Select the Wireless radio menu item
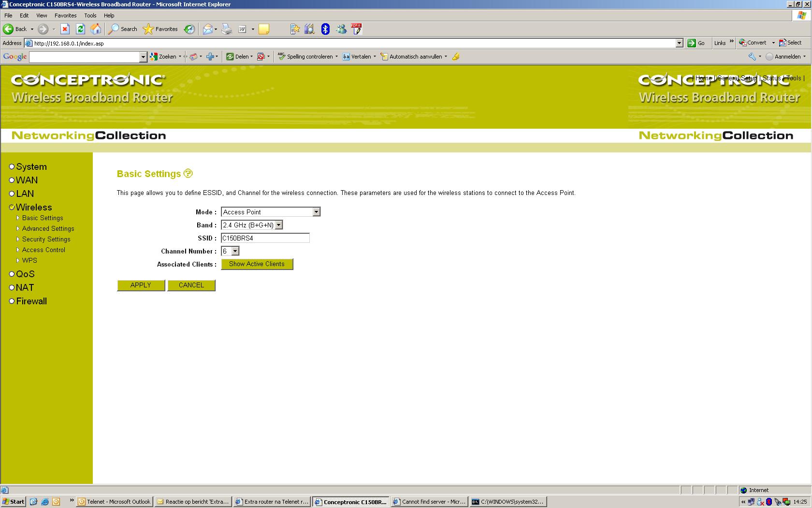This screenshot has height=508, width=812. (x=12, y=207)
